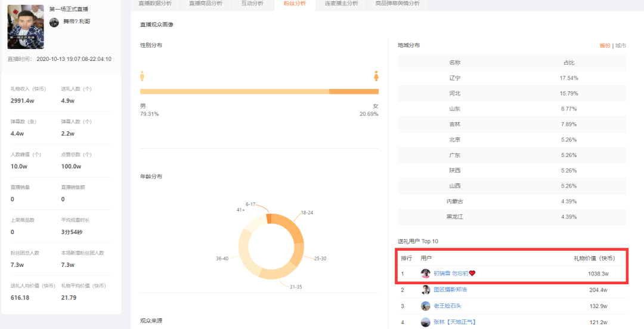Screen dimensions: 644x329
Task: Click the avatar of user 图匠摄影郑浩
Action: [426, 290]
